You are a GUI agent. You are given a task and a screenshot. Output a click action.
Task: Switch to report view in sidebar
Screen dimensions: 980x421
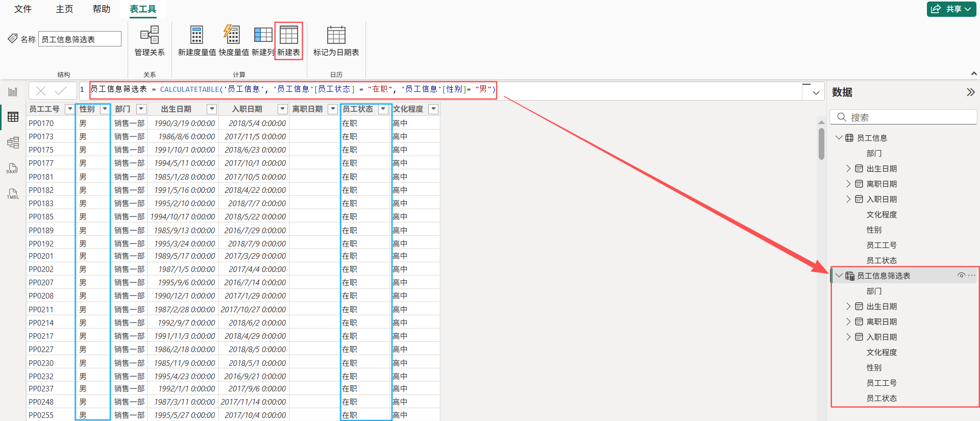point(13,92)
